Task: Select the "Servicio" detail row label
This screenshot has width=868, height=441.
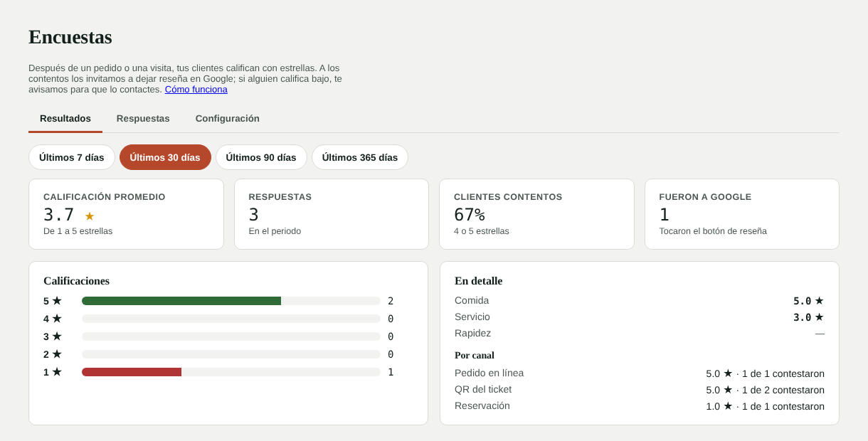Action: tap(472, 317)
